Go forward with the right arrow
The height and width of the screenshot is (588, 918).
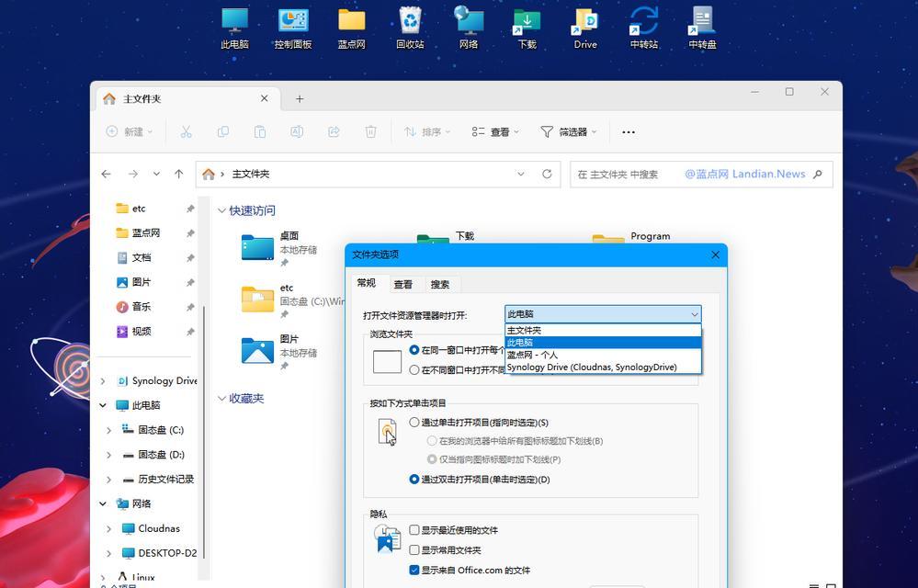(133, 174)
